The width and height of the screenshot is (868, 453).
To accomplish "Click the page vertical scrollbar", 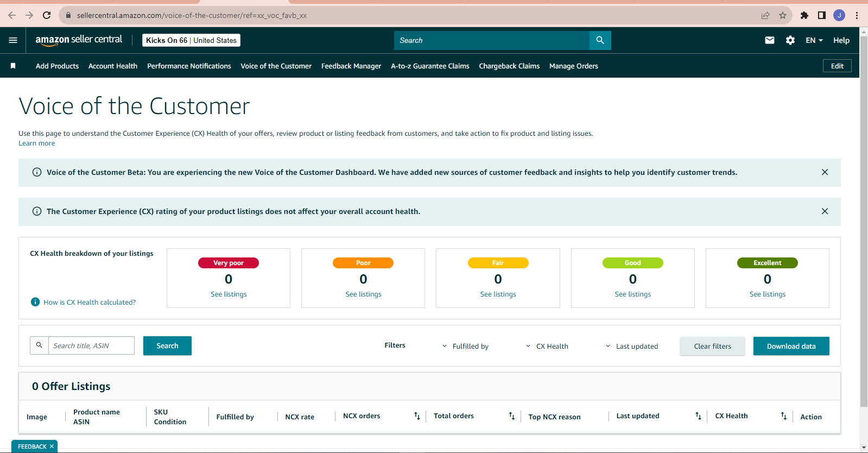I will (864, 221).
